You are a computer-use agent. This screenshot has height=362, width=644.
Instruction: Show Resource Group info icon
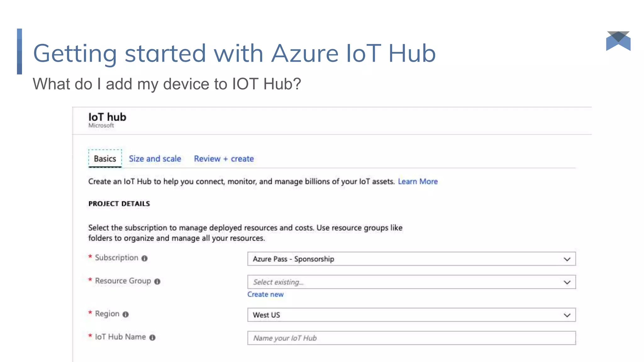point(157,282)
